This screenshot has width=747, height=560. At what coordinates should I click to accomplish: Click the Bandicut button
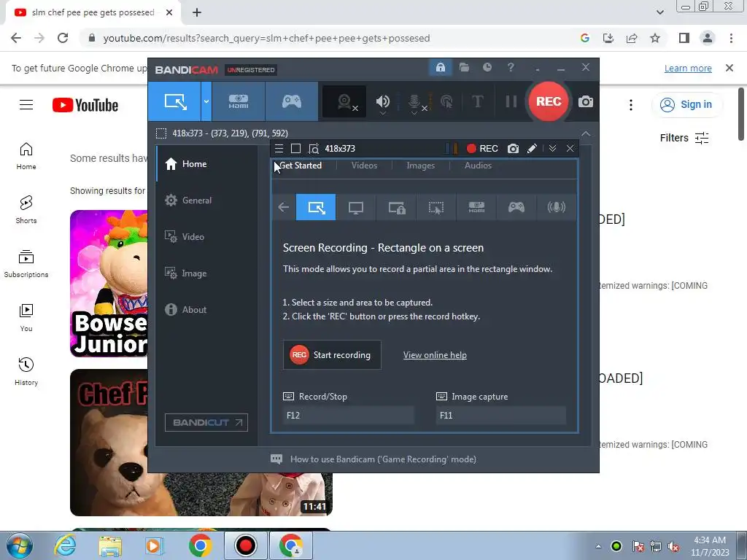tap(206, 422)
